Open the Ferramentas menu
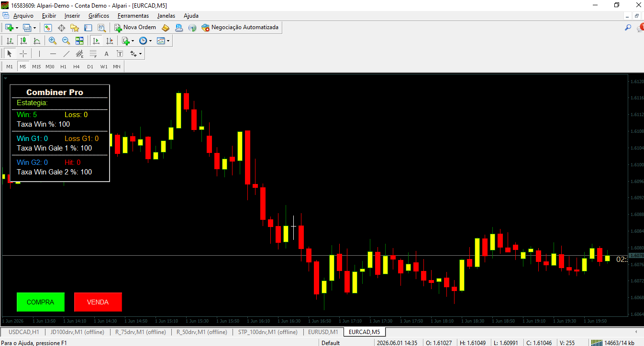 point(133,16)
